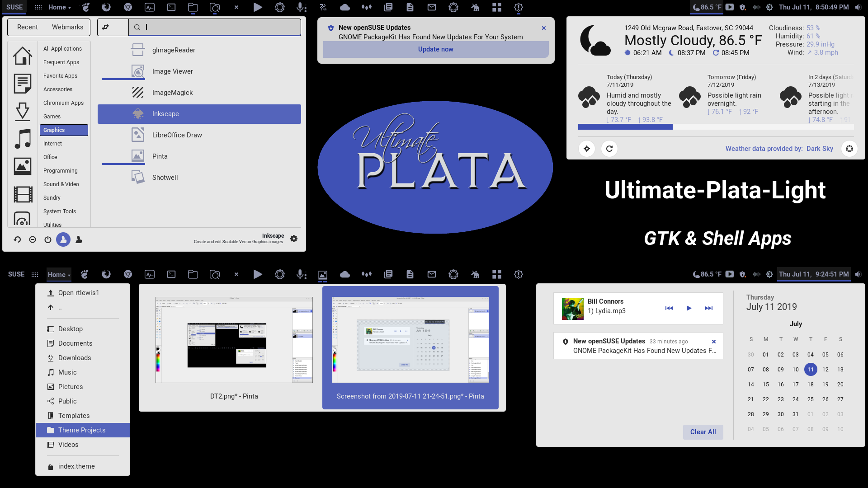The height and width of the screenshot is (488, 868).
Task: Click the power off icon in menu footer
Action: 48,239
